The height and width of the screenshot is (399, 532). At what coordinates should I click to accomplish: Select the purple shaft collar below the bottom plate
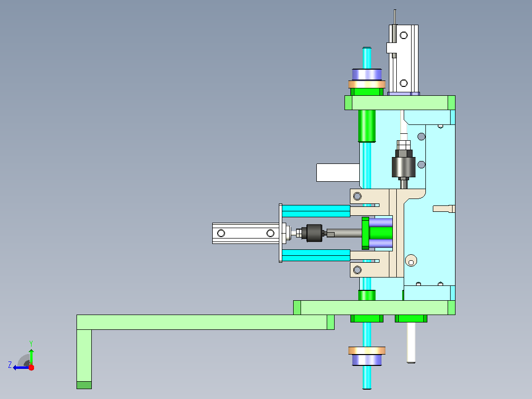click(367, 360)
